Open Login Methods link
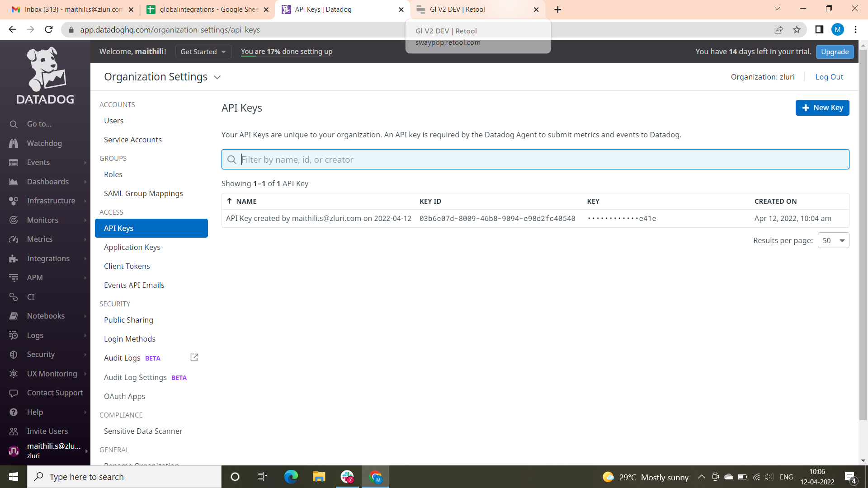Viewport: 868px width, 488px height. click(x=129, y=339)
